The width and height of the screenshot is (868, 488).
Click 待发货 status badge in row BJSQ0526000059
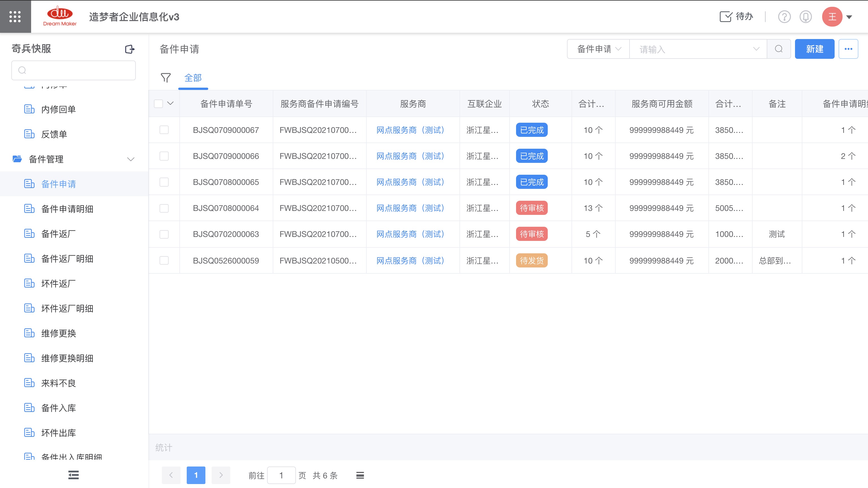532,260
